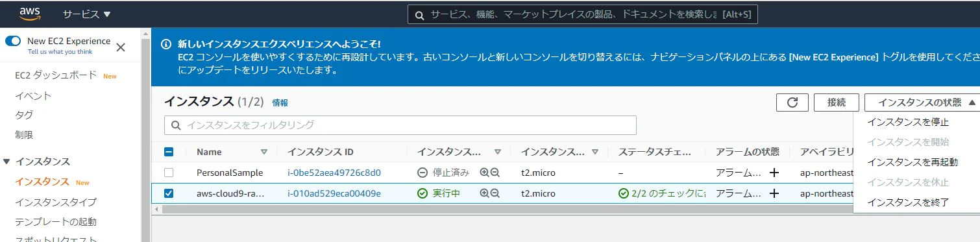Viewport: 980px width, 242px height.
Task: Add alarm plus on aws-cloud9 row
Action: click(x=774, y=193)
